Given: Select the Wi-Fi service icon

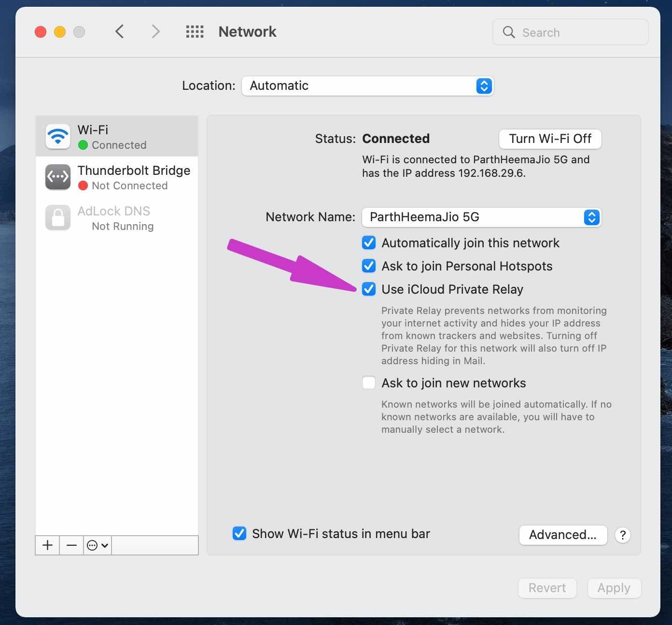Looking at the screenshot, I should 58,137.
